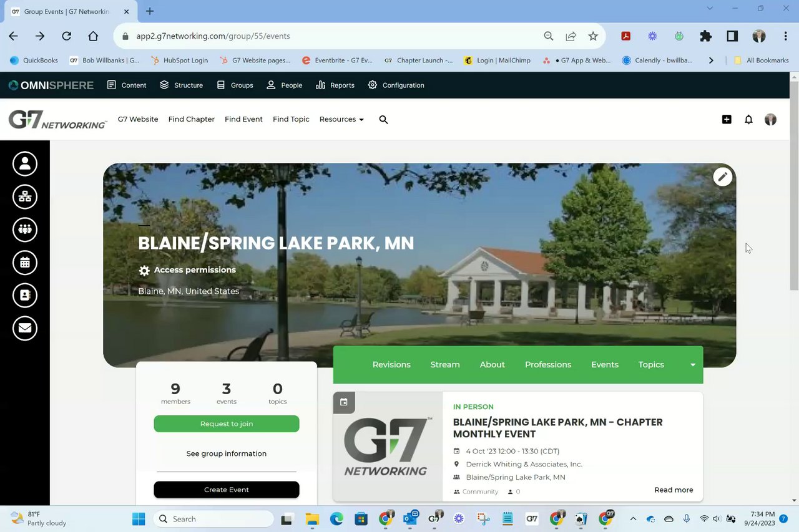Open the Structure admin menu
The height and width of the screenshot is (532, 799).
coord(181,85)
